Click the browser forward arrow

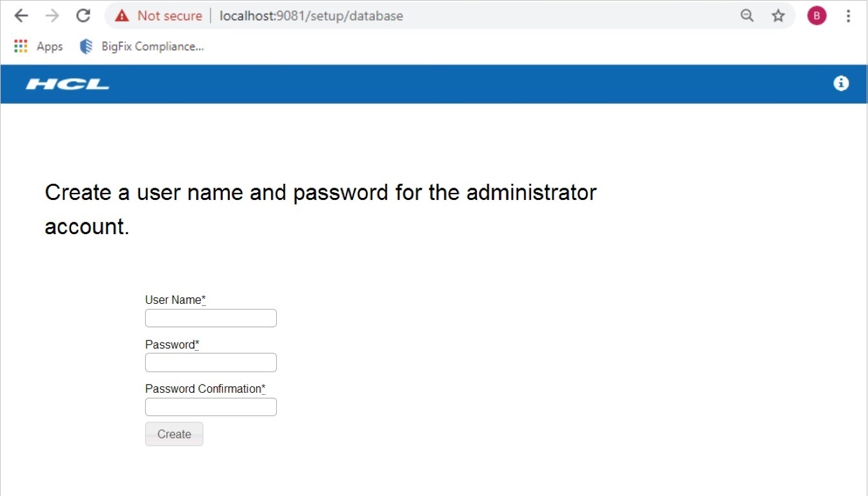[x=52, y=16]
